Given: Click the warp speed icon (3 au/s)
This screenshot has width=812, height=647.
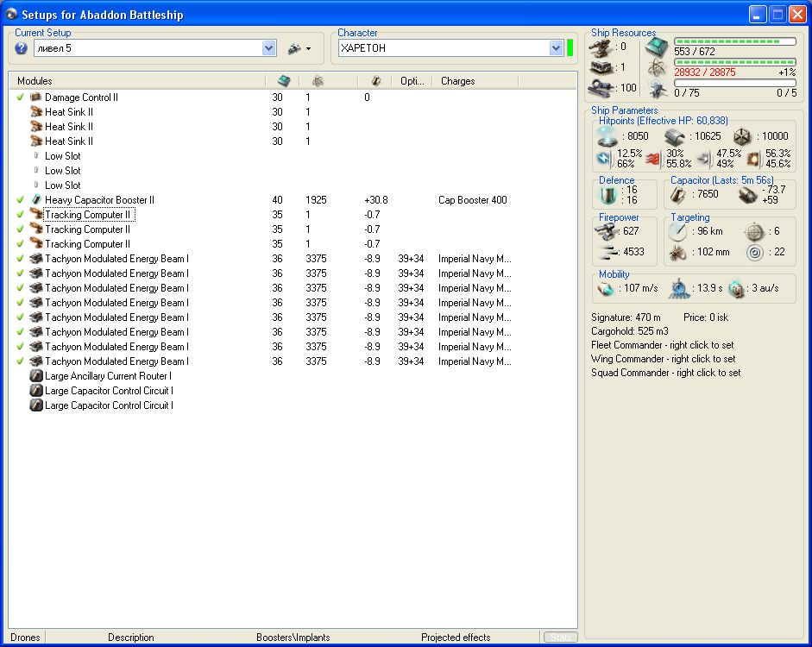Looking at the screenshot, I should click(x=736, y=289).
